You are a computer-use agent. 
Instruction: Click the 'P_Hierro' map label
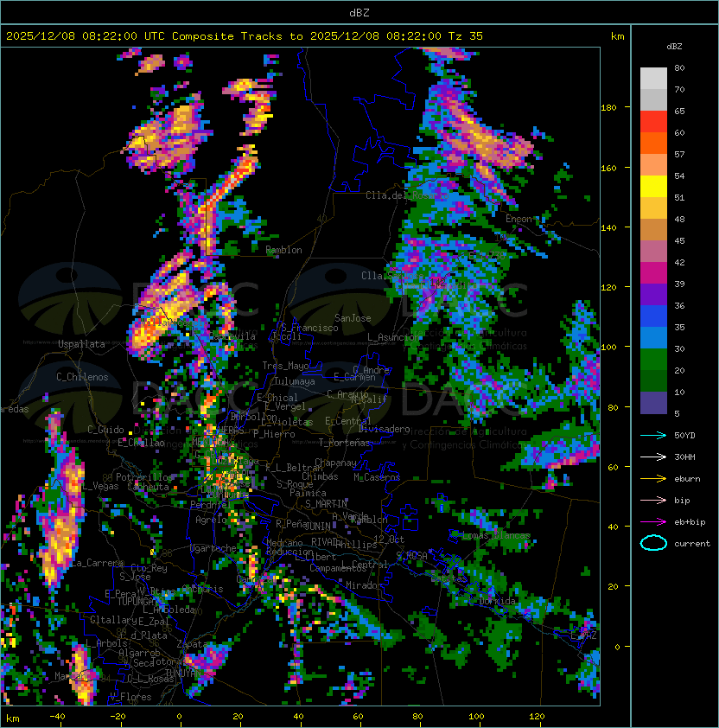(x=274, y=434)
